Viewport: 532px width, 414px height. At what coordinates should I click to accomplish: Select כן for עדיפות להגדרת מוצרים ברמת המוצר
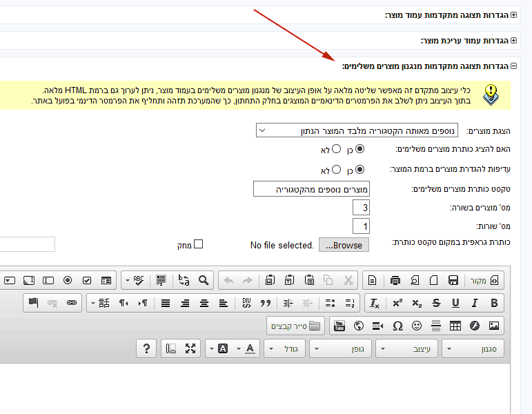tap(359, 169)
